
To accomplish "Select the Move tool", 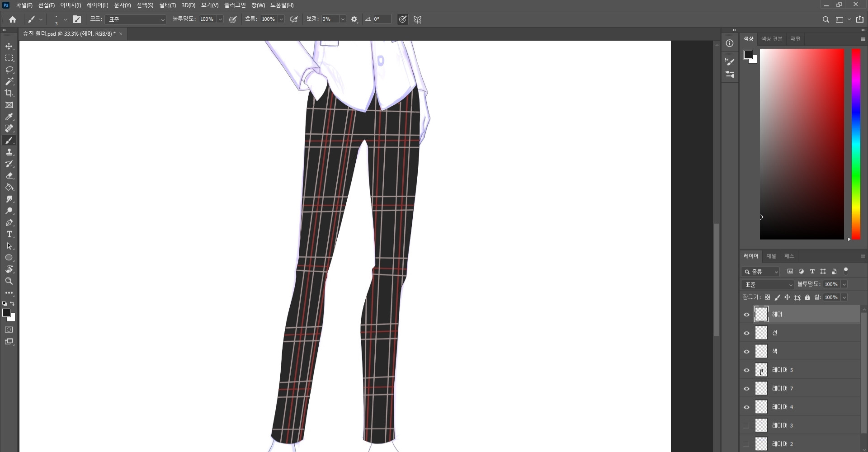I will pyautogui.click(x=9, y=46).
